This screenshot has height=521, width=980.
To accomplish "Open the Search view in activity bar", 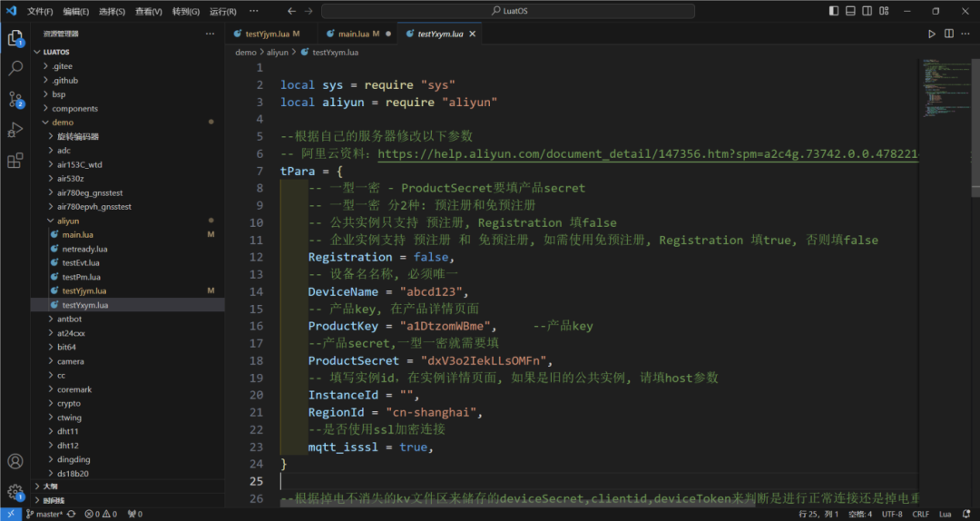I will click(x=15, y=67).
